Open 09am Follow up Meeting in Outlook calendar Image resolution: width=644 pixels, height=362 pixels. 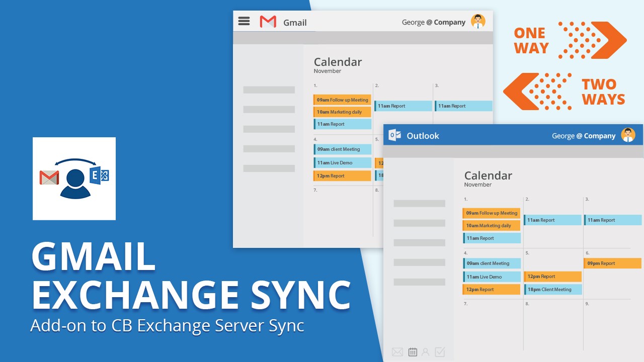coord(492,213)
